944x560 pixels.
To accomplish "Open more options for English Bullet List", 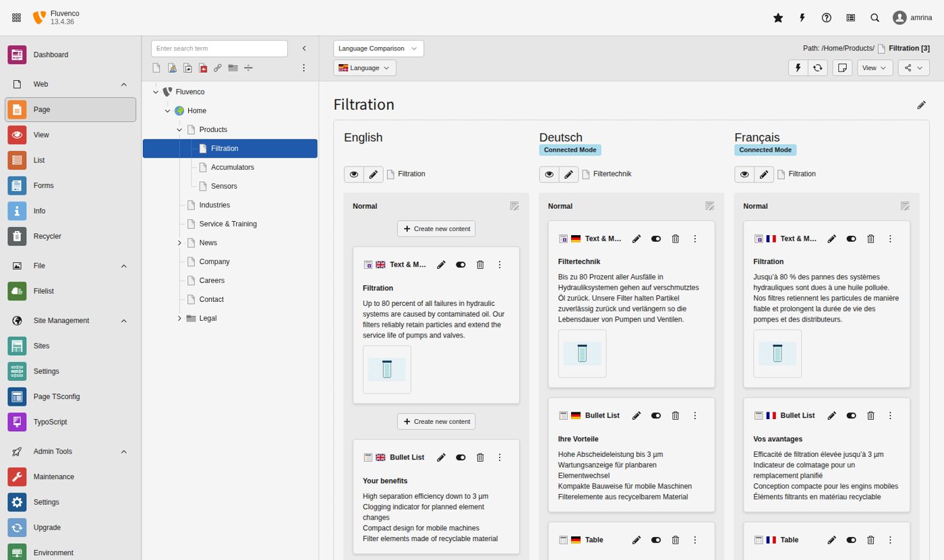I will click(500, 458).
